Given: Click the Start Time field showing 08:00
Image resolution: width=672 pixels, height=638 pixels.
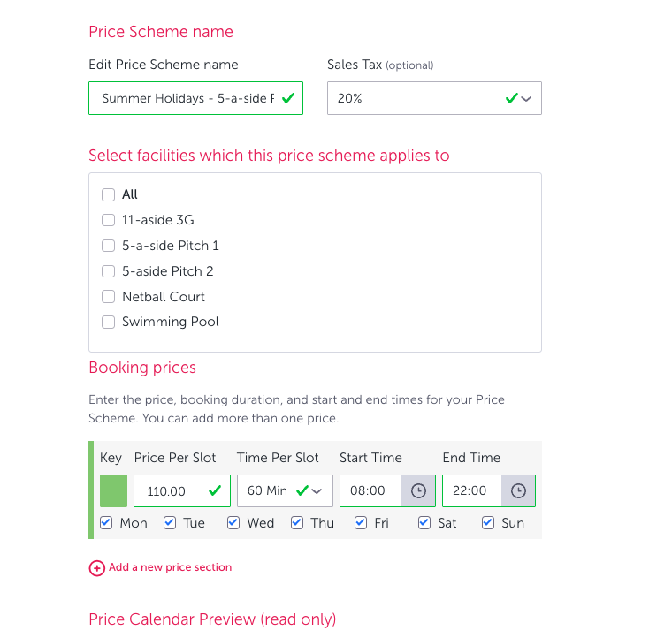Looking at the screenshot, I should (x=370, y=490).
